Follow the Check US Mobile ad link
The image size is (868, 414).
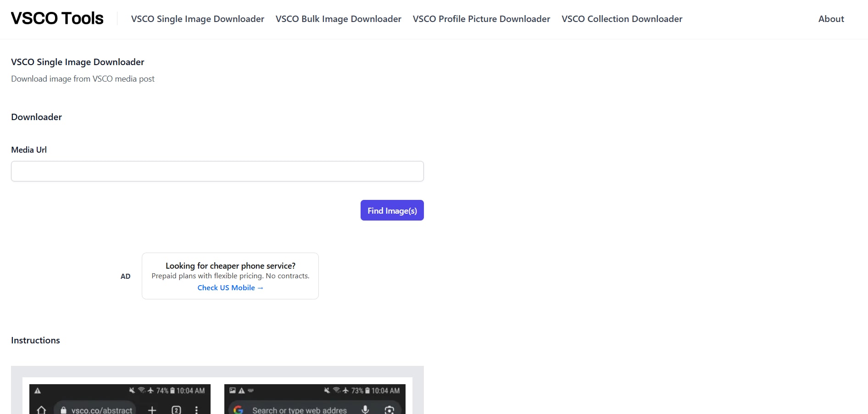click(230, 287)
